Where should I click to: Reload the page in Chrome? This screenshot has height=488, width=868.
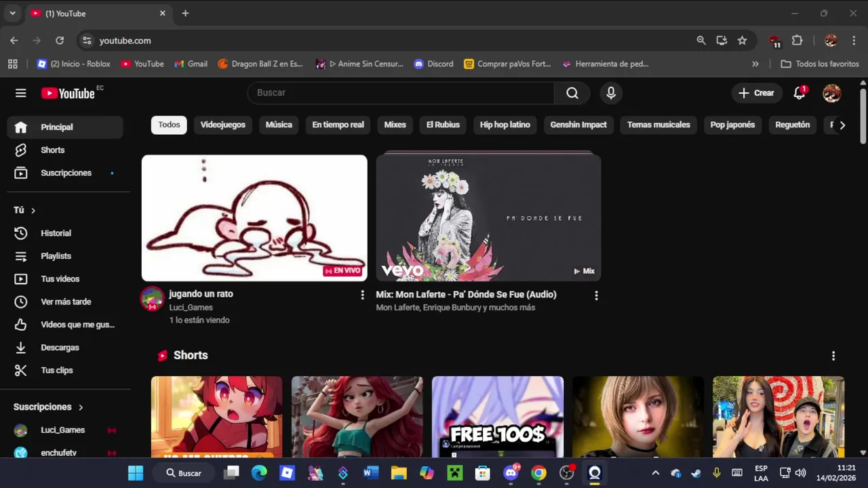(60, 41)
